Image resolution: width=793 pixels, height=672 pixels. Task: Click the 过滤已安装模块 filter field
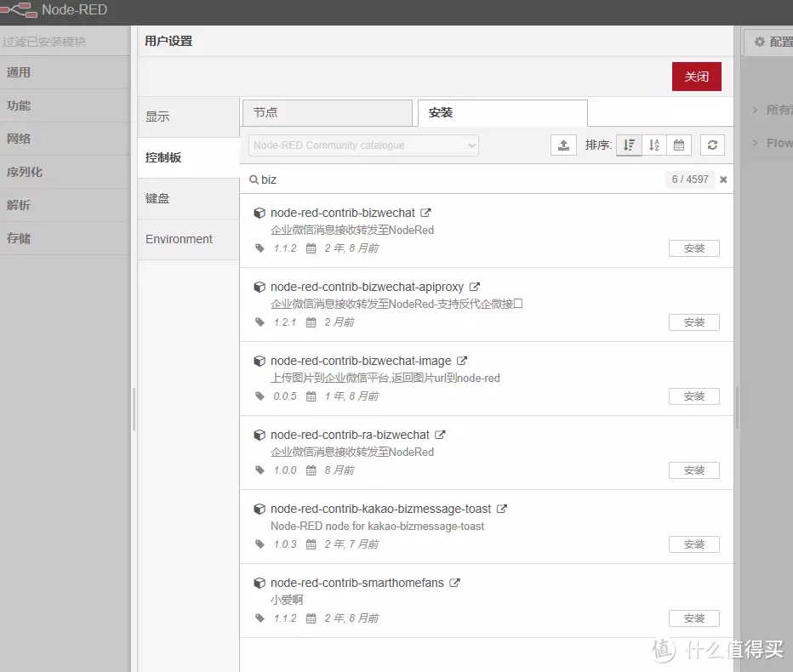[x=66, y=42]
